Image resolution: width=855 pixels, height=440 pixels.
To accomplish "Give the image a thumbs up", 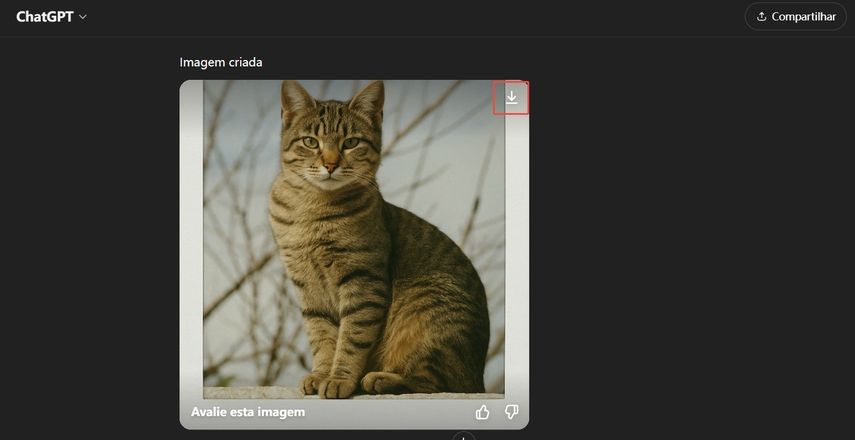I will (483, 412).
